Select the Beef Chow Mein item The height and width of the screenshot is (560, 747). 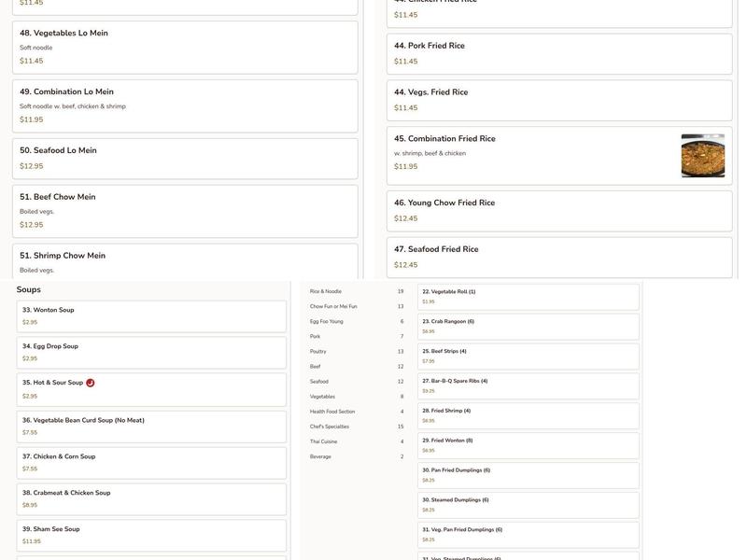click(x=185, y=211)
